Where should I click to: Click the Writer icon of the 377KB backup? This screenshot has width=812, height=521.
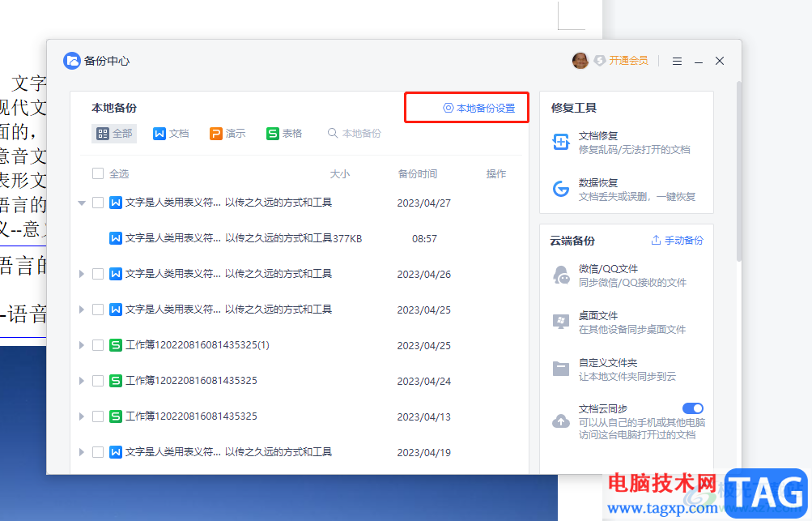pyautogui.click(x=116, y=238)
